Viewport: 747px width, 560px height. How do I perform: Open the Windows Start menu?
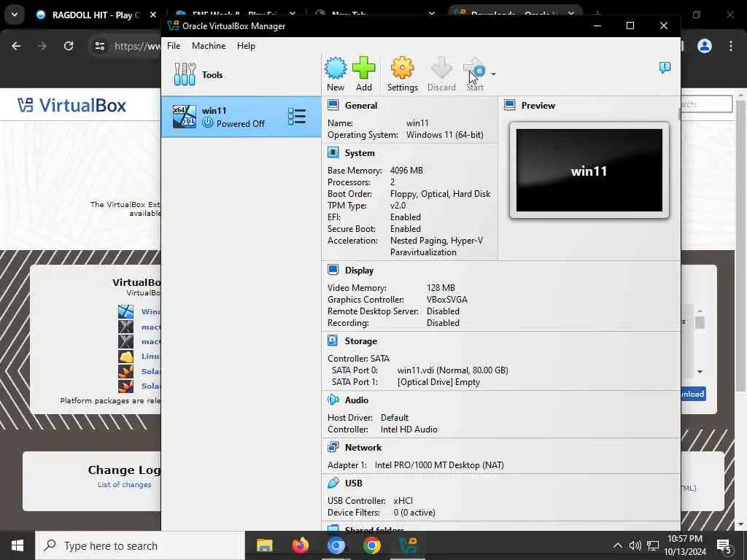[18, 545]
